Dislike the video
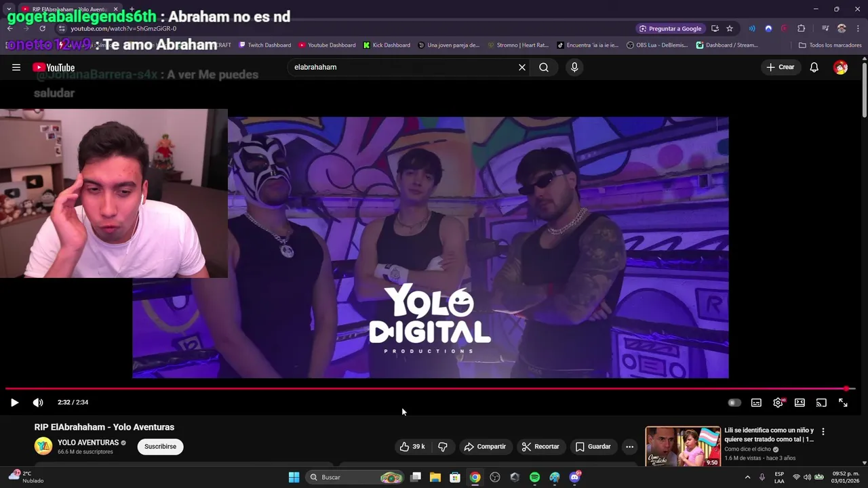 [443, 447]
